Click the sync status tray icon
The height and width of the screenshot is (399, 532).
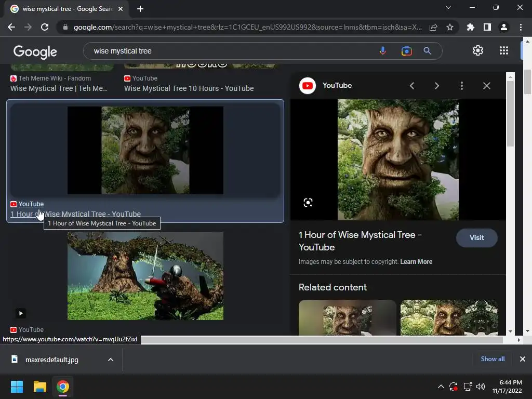point(454,387)
